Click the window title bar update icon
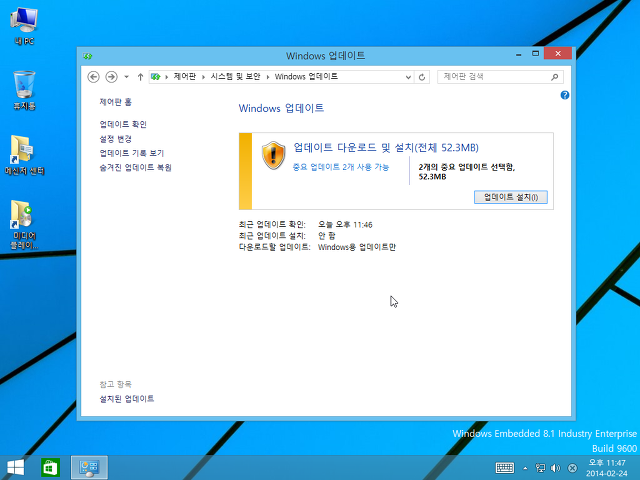Viewport: 640px width, 480px height. tap(87, 56)
